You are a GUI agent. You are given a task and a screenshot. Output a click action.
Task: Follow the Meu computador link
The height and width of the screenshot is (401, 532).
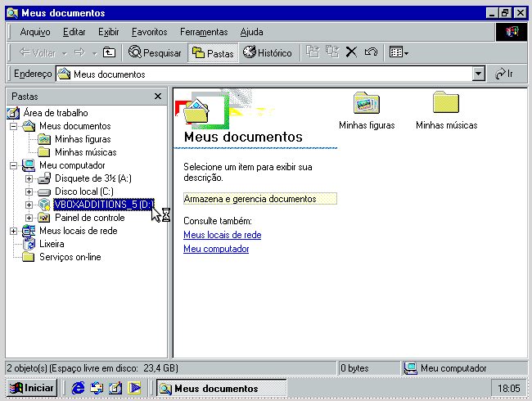coord(216,249)
